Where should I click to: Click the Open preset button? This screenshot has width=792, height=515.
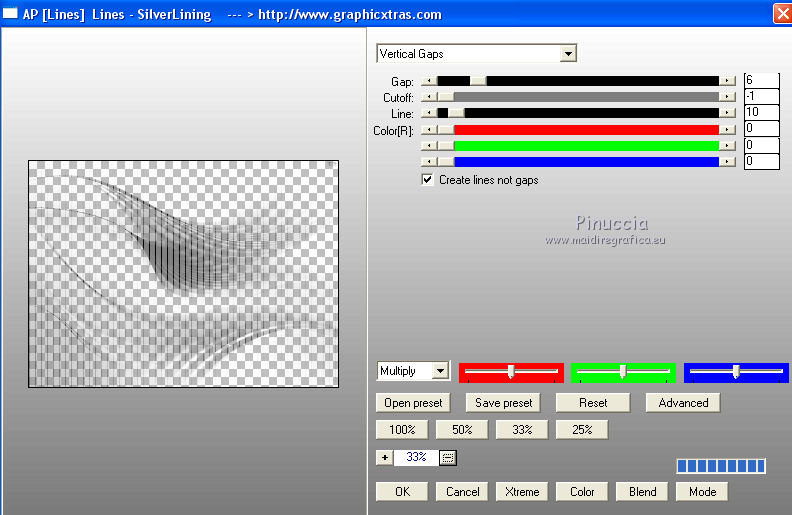413,403
